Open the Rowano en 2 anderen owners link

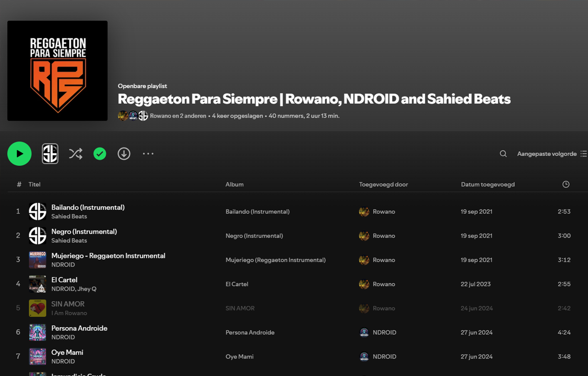click(178, 116)
